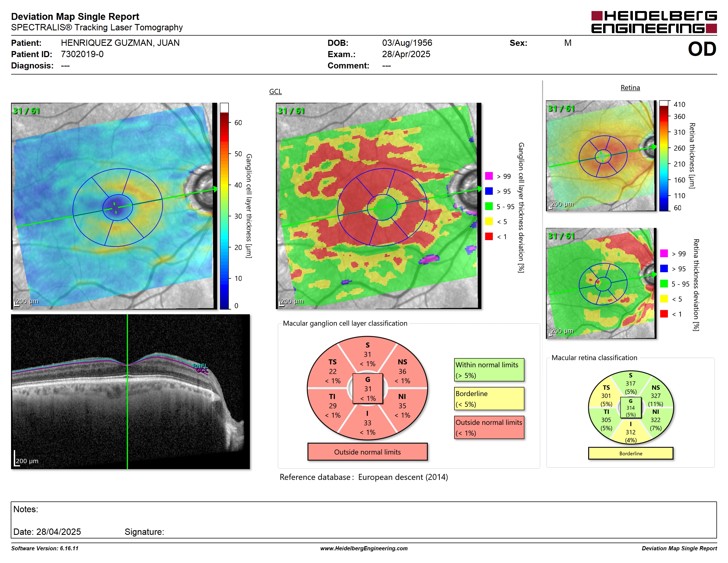Click GCL sector TI with value 29
Screen dimensions: 728x563
pos(332,406)
